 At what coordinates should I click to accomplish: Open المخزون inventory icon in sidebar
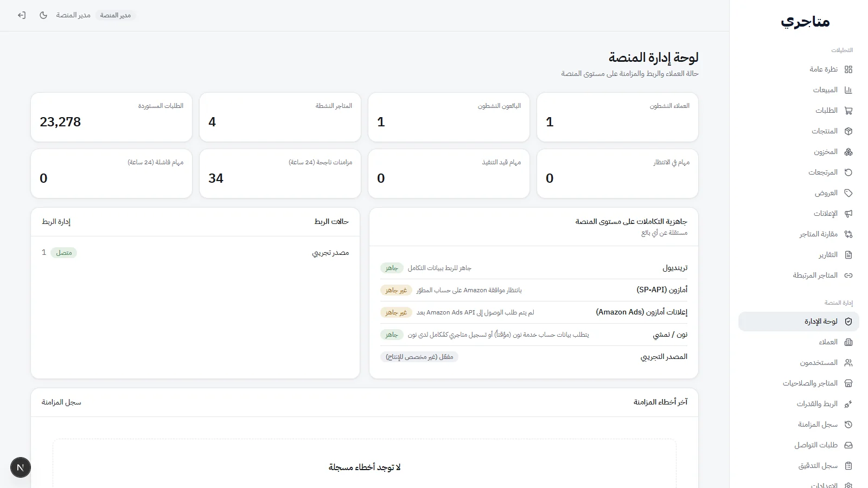pos(848,152)
